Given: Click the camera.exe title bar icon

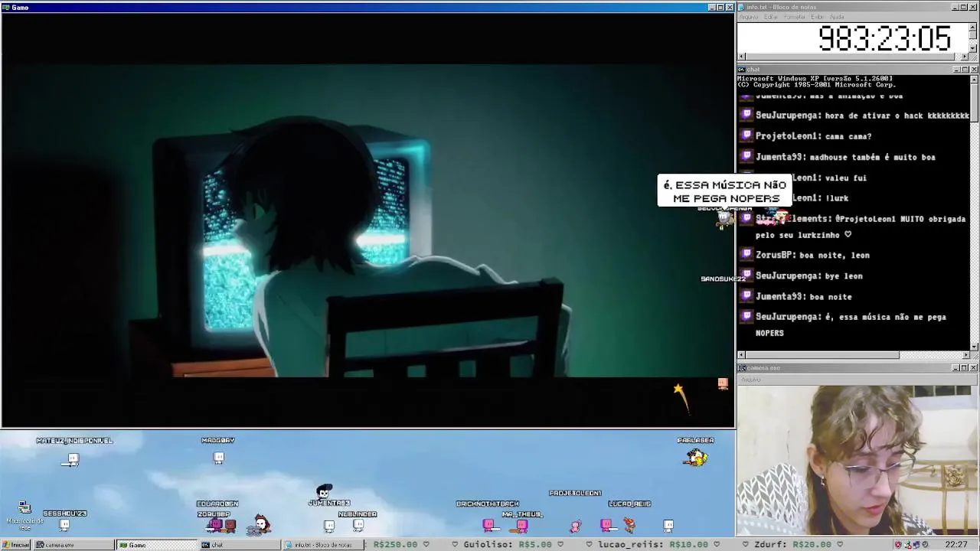Looking at the screenshot, I should coord(741,368).
